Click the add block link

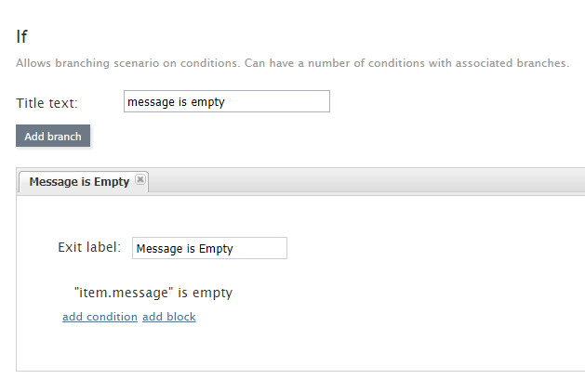click(x=169, y=317)
